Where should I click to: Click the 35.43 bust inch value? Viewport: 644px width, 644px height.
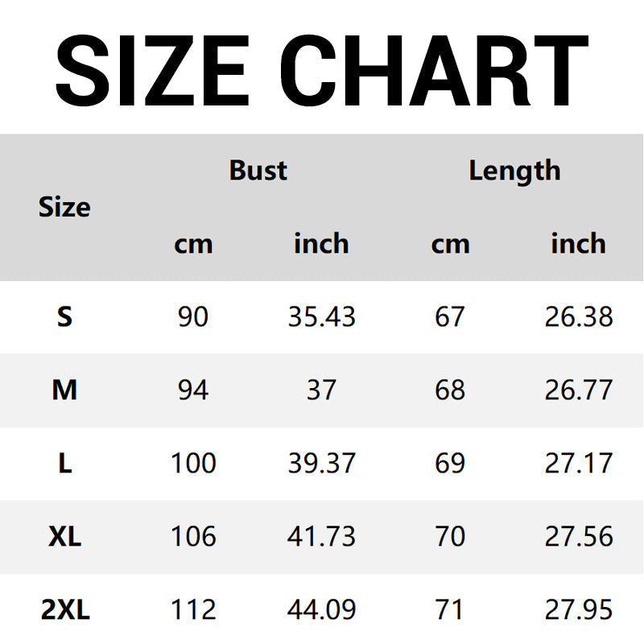pyautogui.click(x=321, y=317)
